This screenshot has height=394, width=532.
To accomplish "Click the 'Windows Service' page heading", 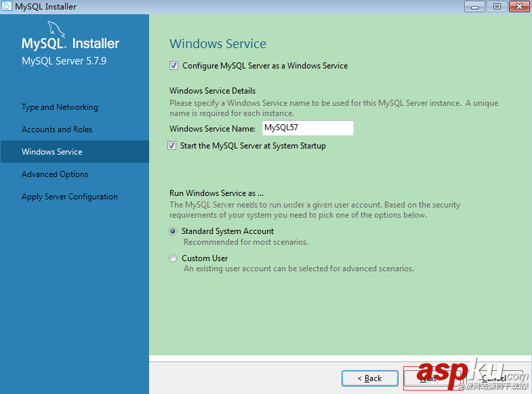I will pyautogui.click(x=218, y=44).
